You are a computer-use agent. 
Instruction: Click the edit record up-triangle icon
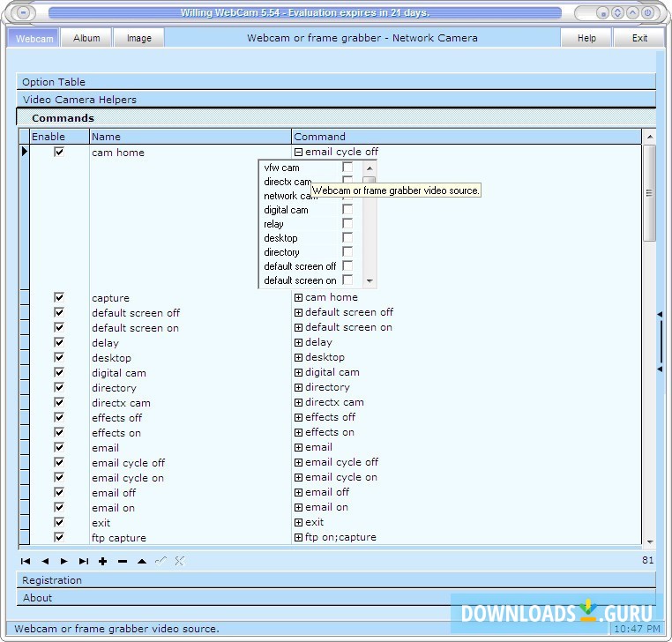point(142,561)
